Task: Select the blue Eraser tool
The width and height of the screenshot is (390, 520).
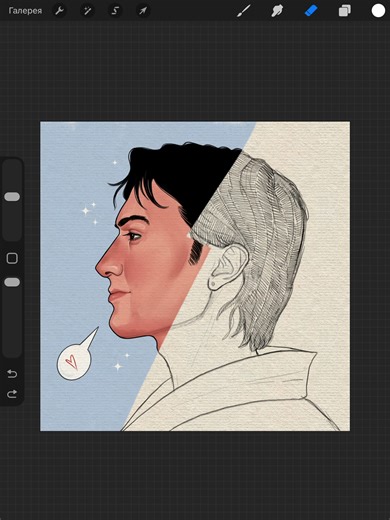Action: [x=311, y=11]
